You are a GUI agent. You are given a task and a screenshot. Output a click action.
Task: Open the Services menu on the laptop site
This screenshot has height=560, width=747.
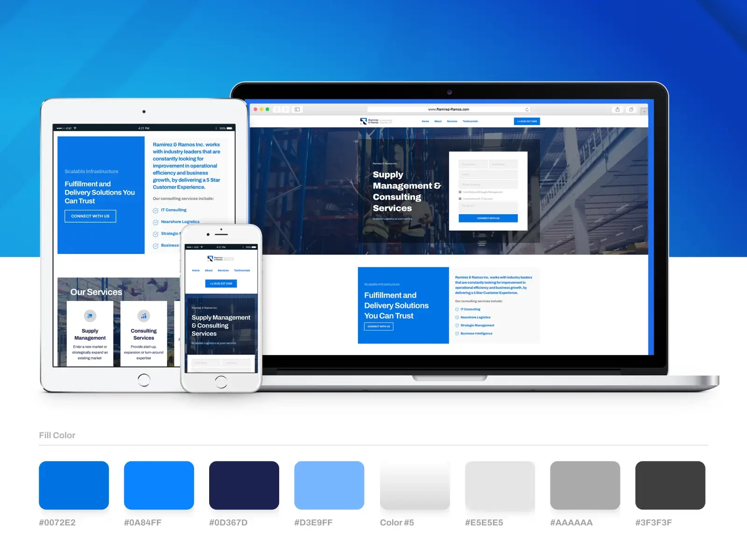click(x=452, y=121)
